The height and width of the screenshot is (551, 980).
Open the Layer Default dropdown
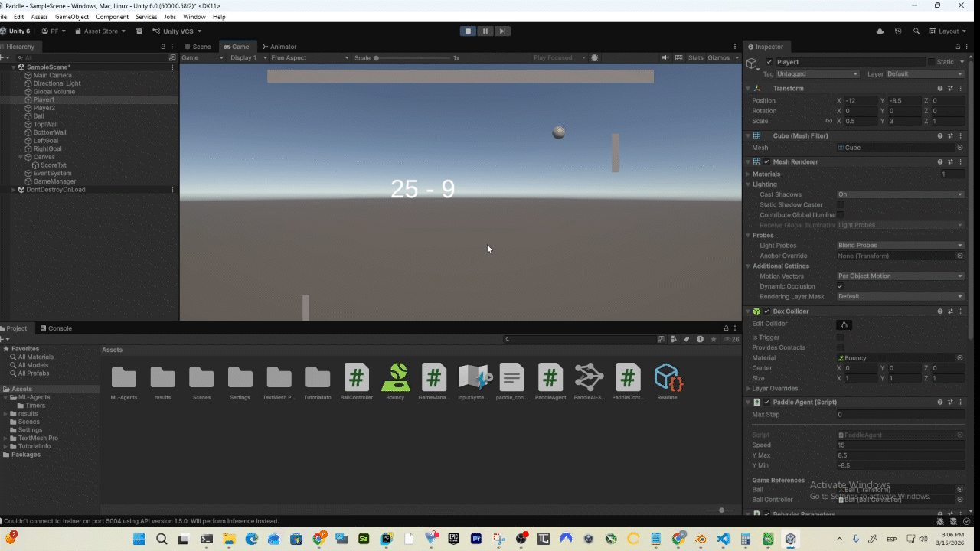pos(926,74)
